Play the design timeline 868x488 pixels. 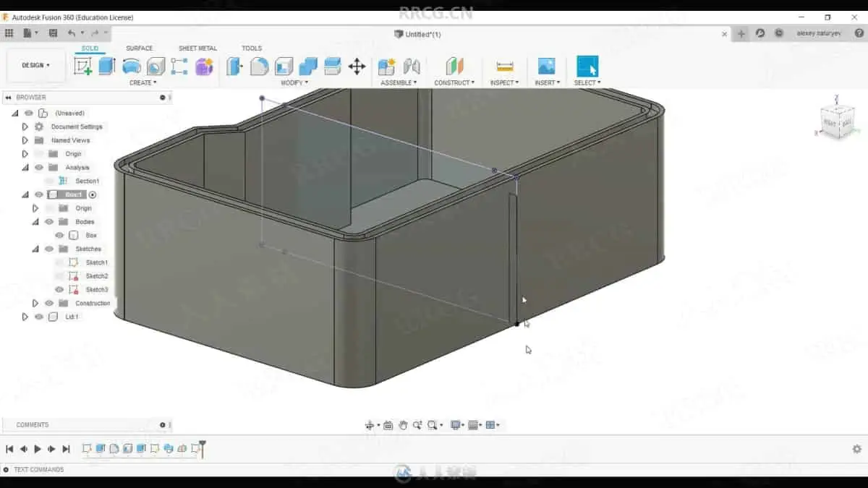click(38, 449)
